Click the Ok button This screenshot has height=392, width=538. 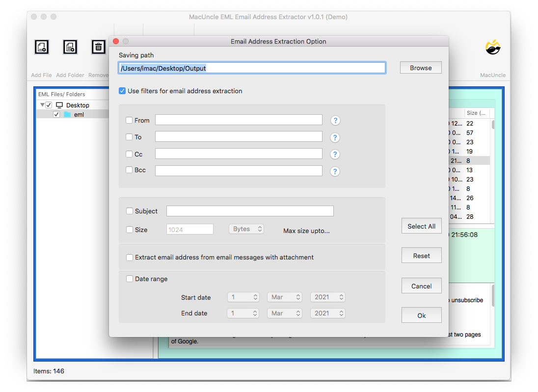[421, 315]
